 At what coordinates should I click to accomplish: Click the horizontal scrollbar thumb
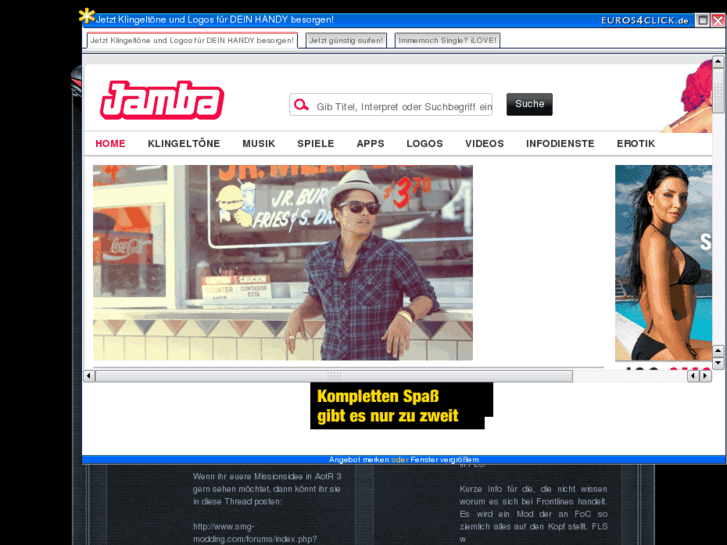(x=334, y=376)
